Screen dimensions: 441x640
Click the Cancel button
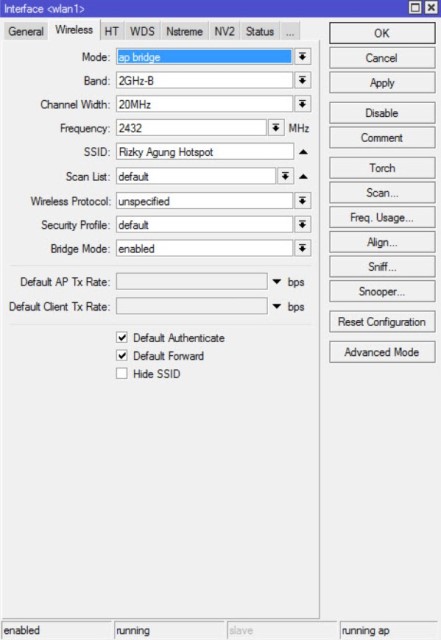tap(382, 58)
